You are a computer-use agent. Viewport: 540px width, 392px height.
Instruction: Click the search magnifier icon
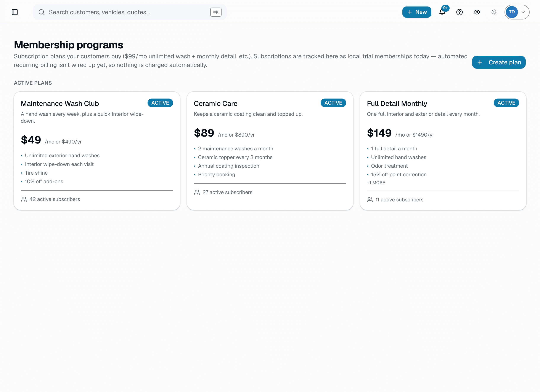[x=41, y=12]
